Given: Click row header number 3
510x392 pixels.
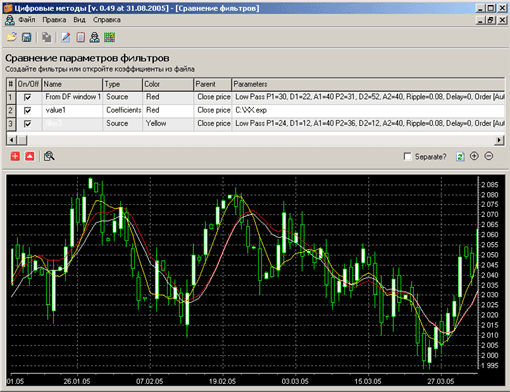Looking at the screenshot, I should point(11,124).
